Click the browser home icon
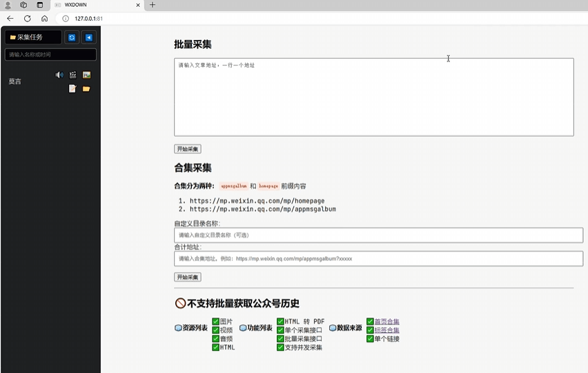Viewport: 588px width, 373px height. click(45, 19)
